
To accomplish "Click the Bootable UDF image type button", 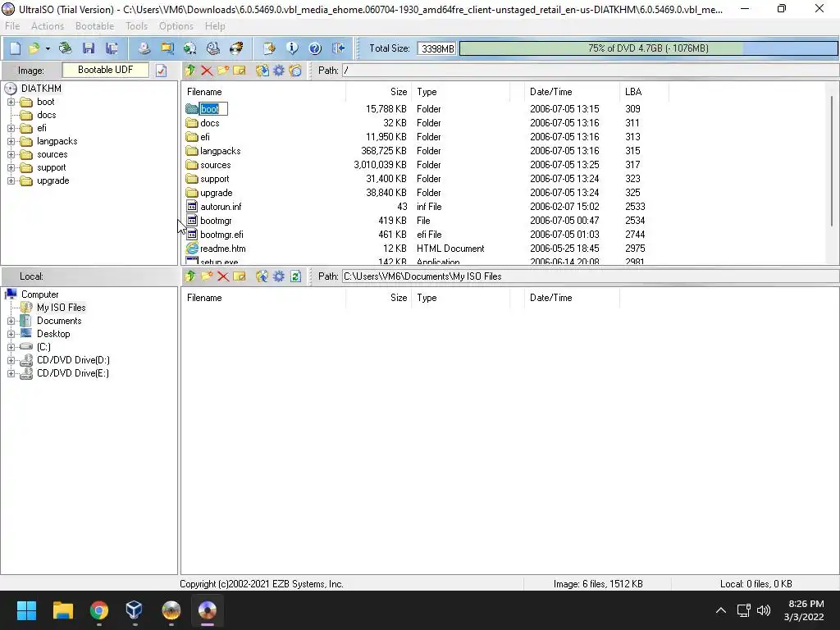I will [106, 70].
